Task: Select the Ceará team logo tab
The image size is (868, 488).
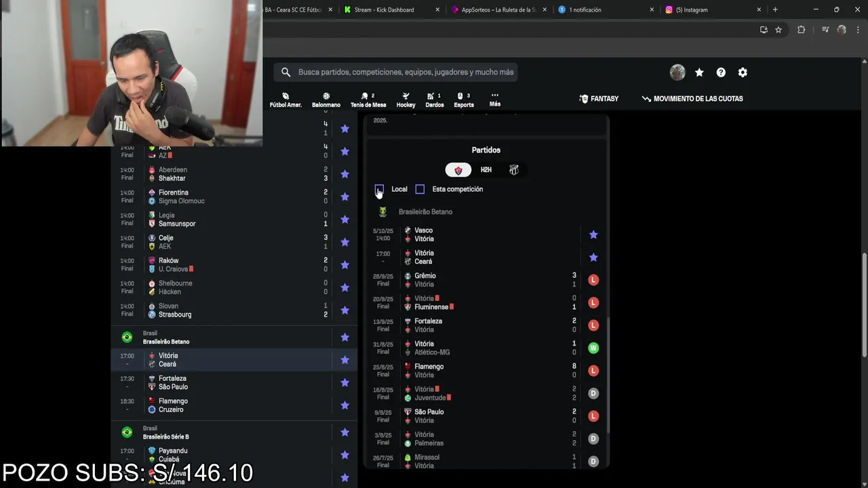Action: pos(514,170)
